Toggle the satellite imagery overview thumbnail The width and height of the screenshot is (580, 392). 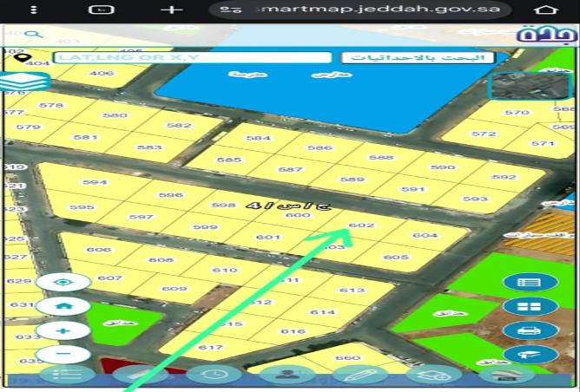click(529, 87)
